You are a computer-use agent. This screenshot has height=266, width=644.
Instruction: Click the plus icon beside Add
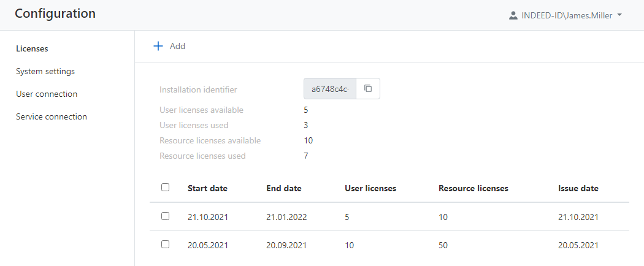click(158, 46)
